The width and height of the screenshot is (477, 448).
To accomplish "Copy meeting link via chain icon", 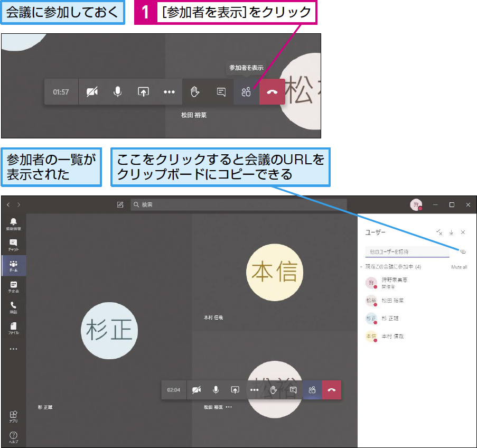I will pos(462,251).
